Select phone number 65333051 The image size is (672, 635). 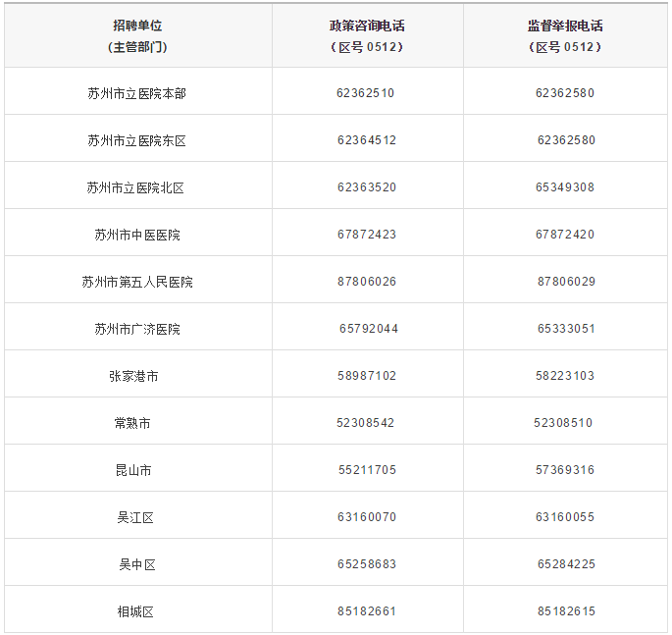(x=566, y=329)
